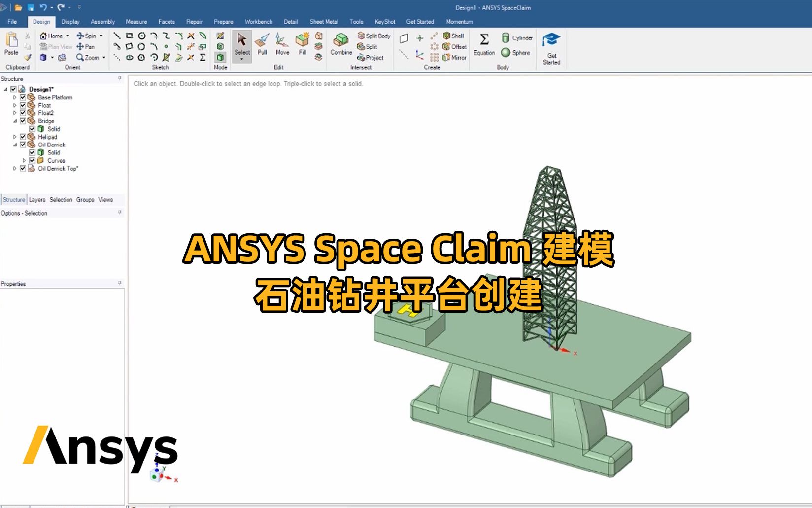Expand the Helipad tree node
Image resolution: width=812 pixels, height=508 pixels.
(15, 137)
